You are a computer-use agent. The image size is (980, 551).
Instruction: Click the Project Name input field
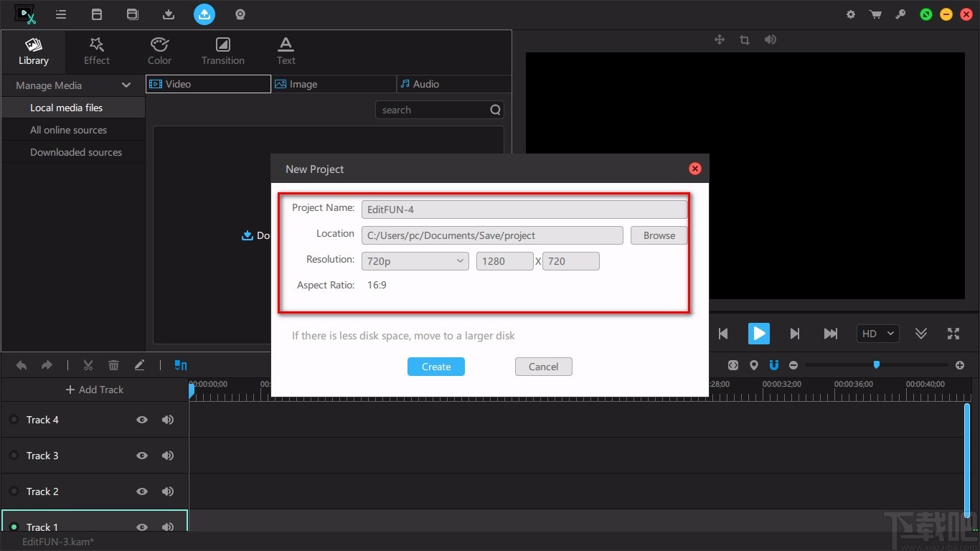point(524,209)
